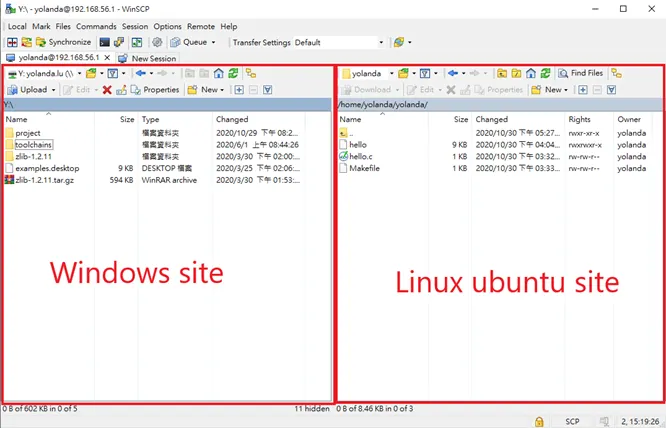Open the Mark menu
This screenshot has width=666, height=428.
point(41,26)
